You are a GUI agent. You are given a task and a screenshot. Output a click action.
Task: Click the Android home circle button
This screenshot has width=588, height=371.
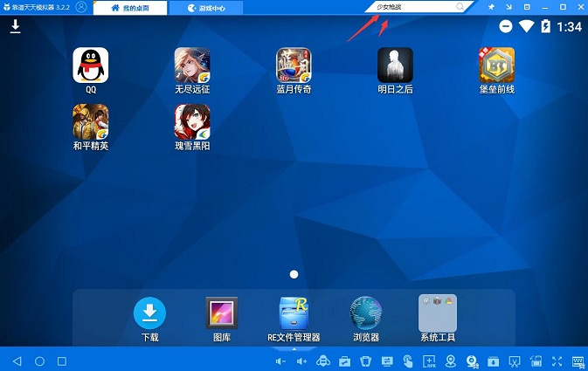39,361
